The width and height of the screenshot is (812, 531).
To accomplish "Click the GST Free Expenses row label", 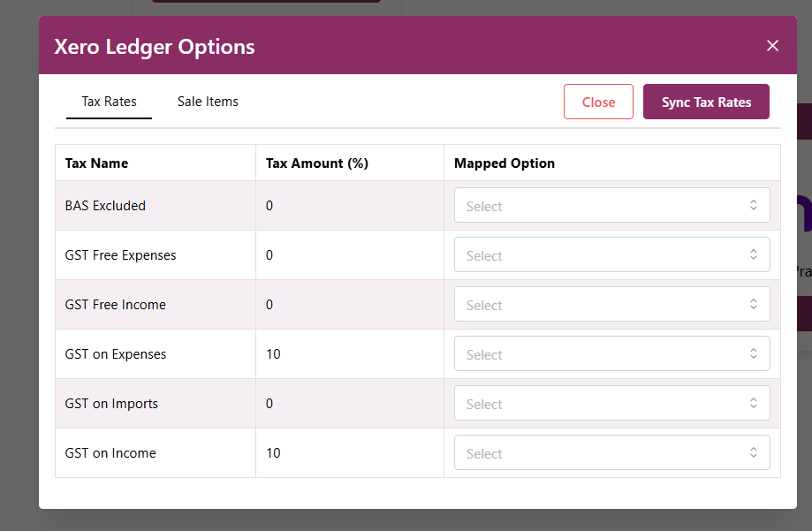I will 120,255.
